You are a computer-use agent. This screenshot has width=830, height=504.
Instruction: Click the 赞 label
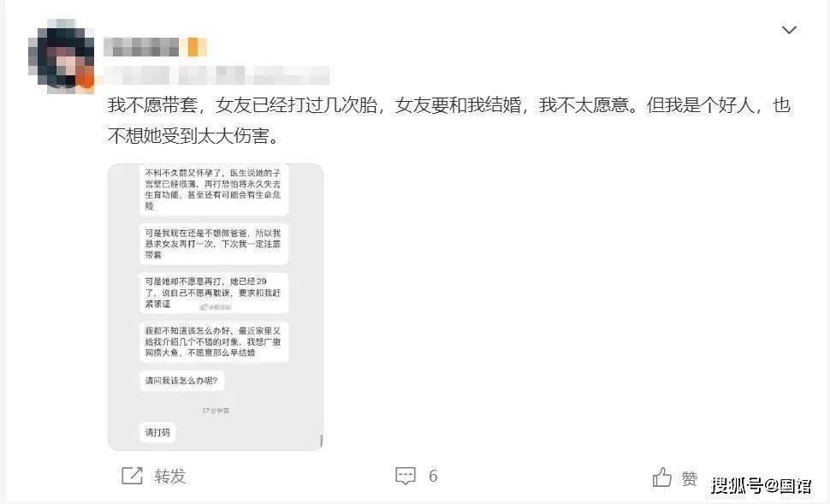(689, 478)
